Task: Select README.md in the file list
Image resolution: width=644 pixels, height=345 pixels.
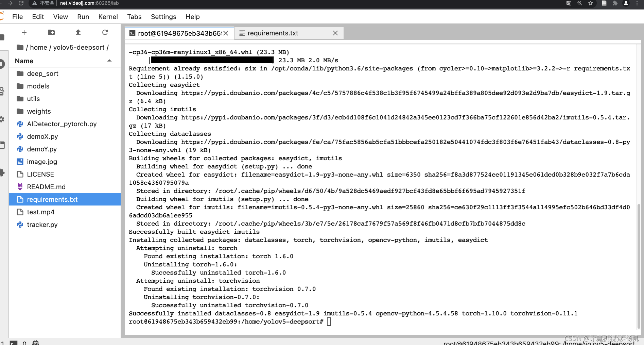Action: tap(65, 187)
